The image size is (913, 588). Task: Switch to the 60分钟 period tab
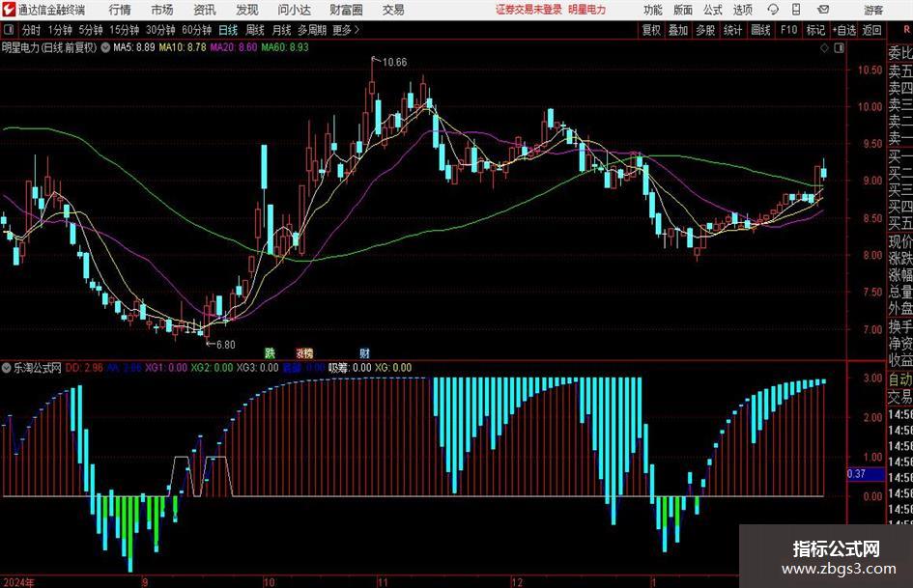[x=196, y=30]
